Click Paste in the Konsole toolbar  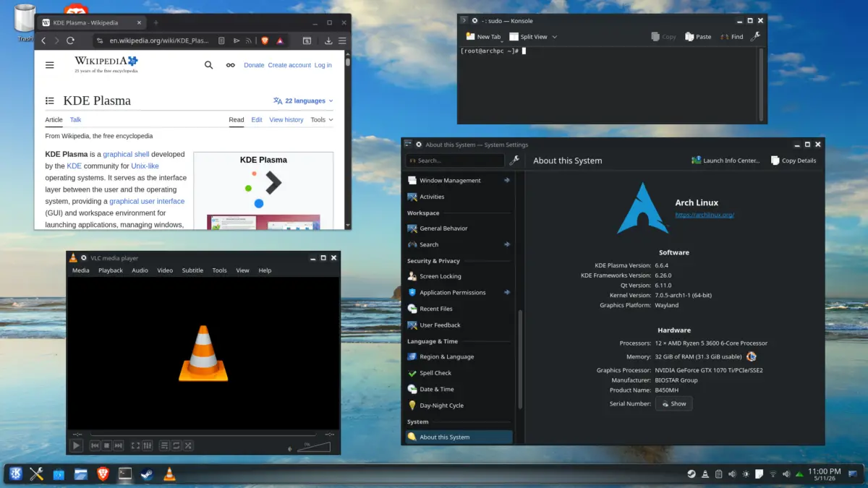[x=698, y=36]
